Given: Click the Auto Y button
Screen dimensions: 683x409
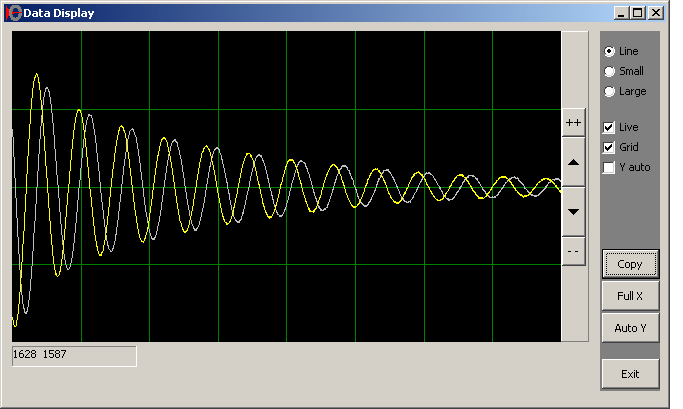Looking at the screenshot, I should pos(630,328).
